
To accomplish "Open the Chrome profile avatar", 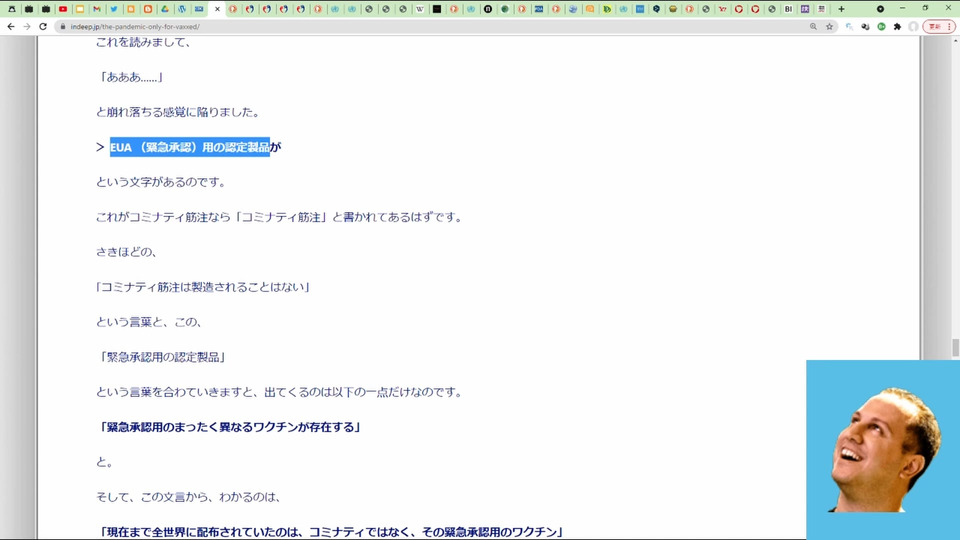I will (x=913, y=26).
